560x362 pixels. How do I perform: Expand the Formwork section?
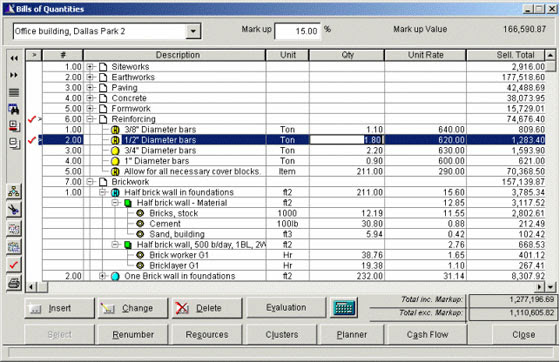pos(90,108)
